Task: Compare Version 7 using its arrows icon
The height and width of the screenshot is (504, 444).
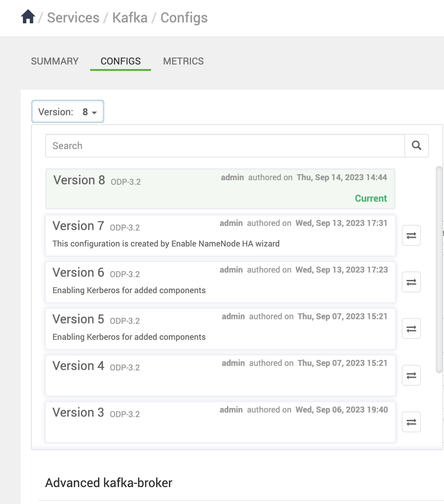Action: 411,235
